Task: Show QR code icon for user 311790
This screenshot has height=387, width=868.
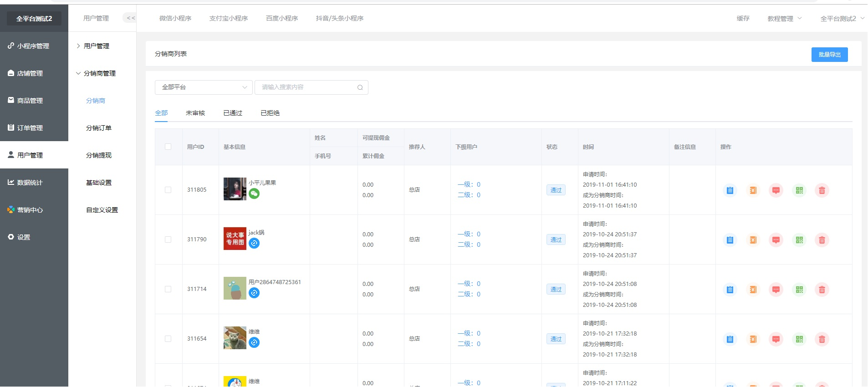Action: tap(799, 240)
